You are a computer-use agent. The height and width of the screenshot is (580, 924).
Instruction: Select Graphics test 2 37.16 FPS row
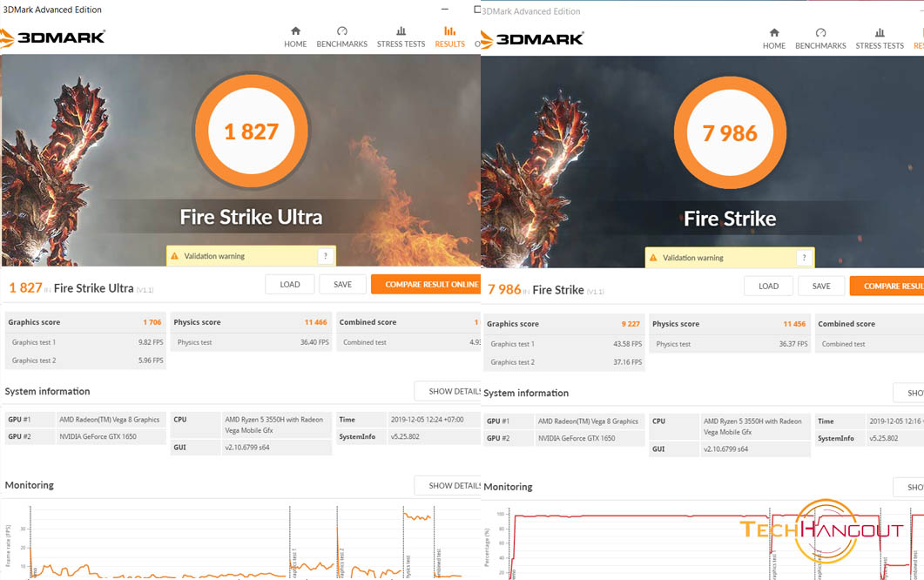[x=564, y=362]
